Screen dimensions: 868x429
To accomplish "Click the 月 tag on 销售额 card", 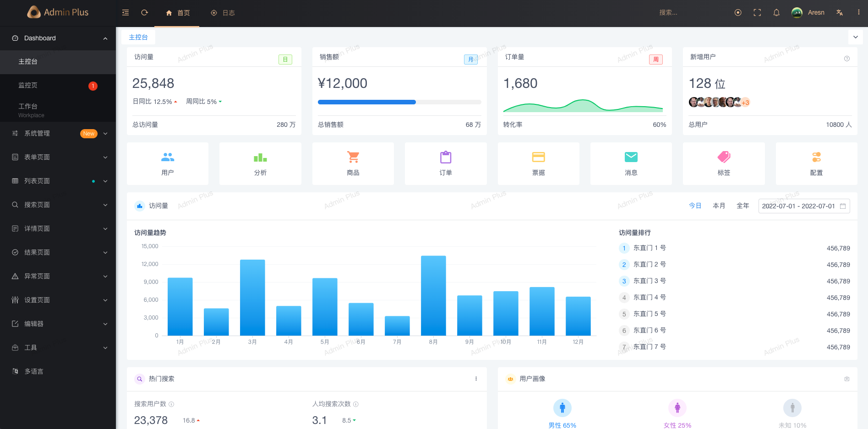I will (x=470, y=60).
